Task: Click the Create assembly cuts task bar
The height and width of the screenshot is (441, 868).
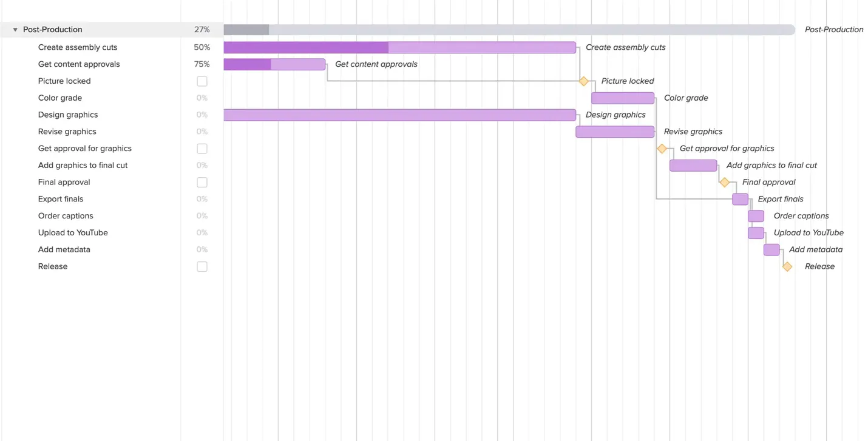Action: 400,47
